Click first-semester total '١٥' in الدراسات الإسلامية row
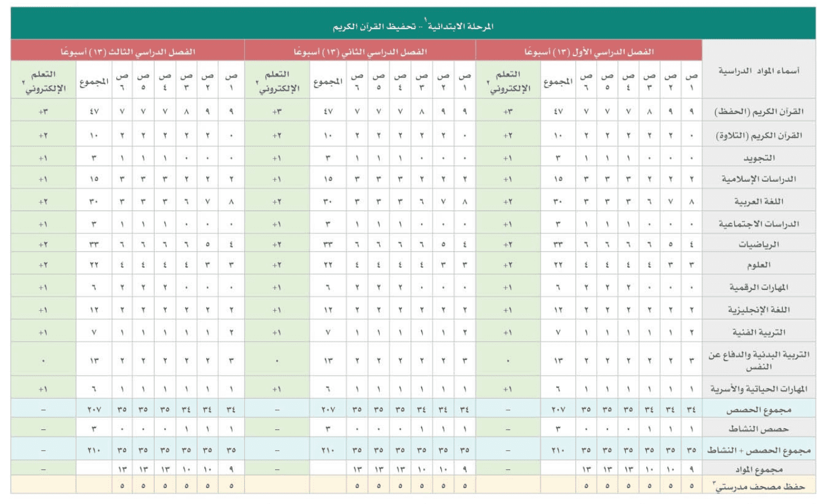The image size is (824, 504). (x=558, y=179)
